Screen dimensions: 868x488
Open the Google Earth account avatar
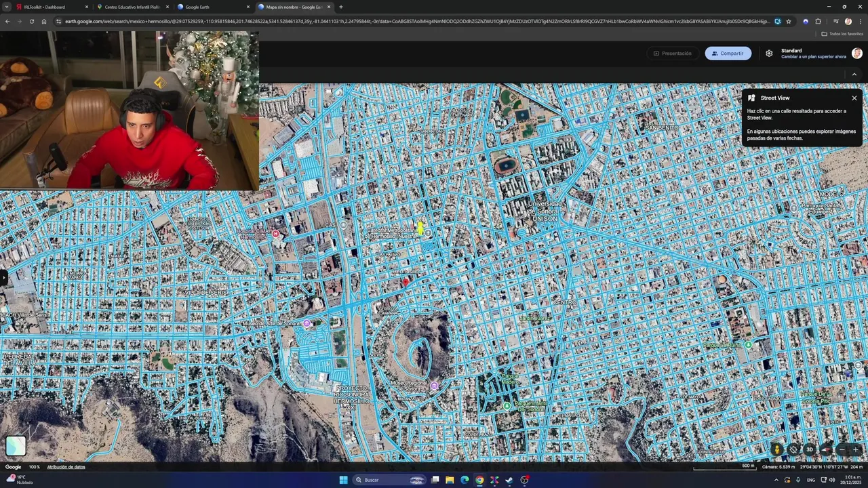pyautogui.click(x=857, y=54)
